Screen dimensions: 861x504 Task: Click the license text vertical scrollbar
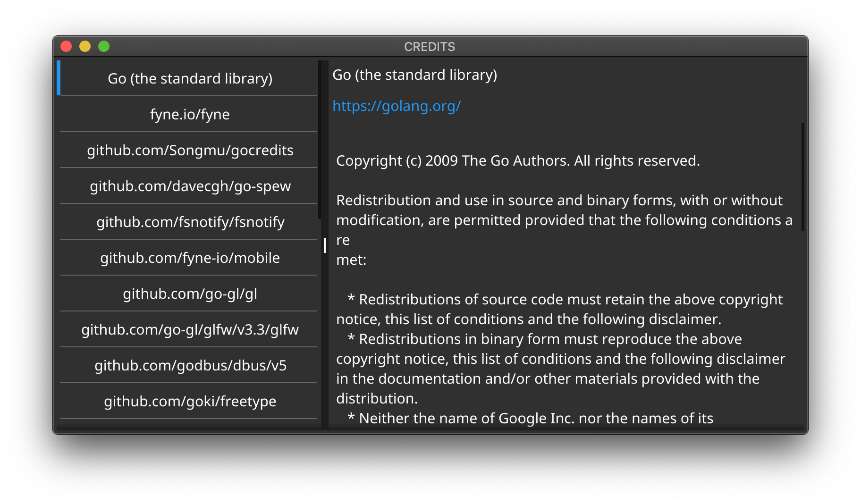(x=802, y=177)
